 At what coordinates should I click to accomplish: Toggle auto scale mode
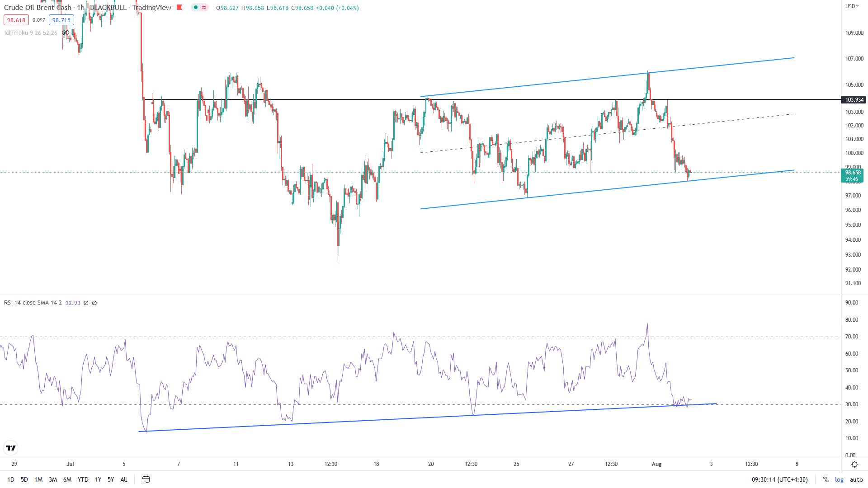pos(856,479)
